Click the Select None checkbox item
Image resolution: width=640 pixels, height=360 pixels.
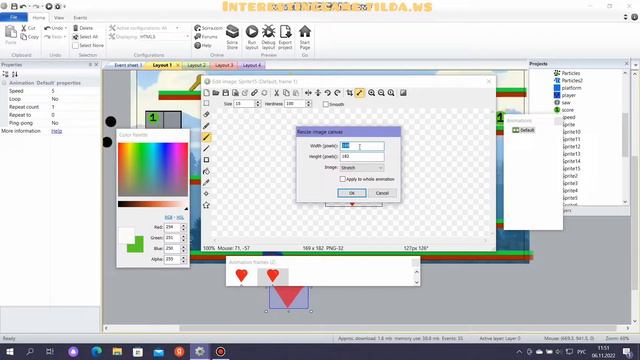pos(88,45)
